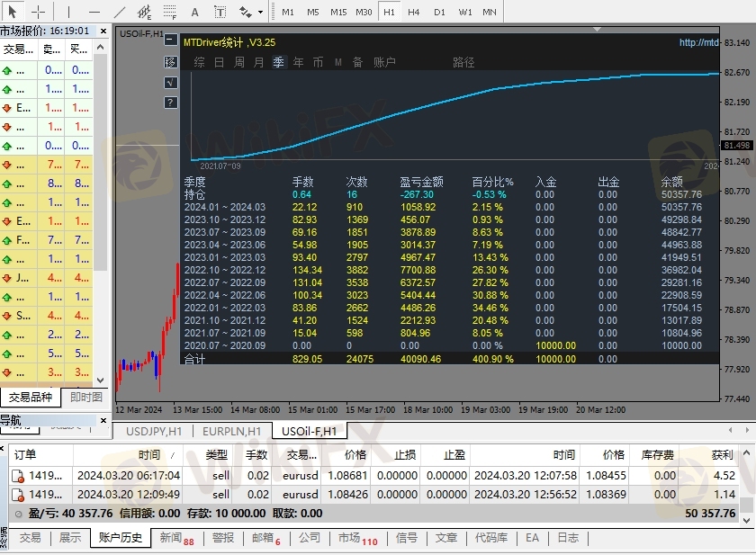
Task: Open the MTDriver 账户 account tab
Action: [x=384, y=62]
